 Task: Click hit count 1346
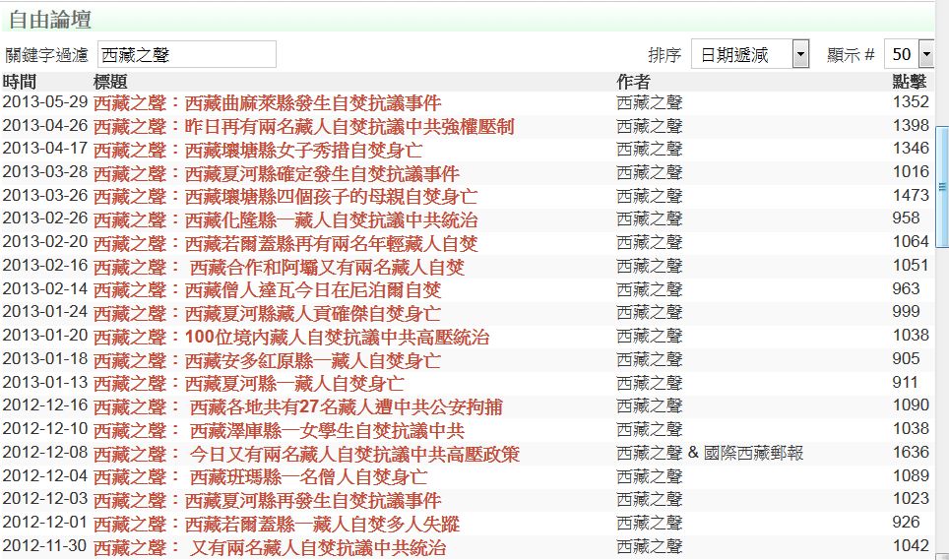[x=911, y=149]
